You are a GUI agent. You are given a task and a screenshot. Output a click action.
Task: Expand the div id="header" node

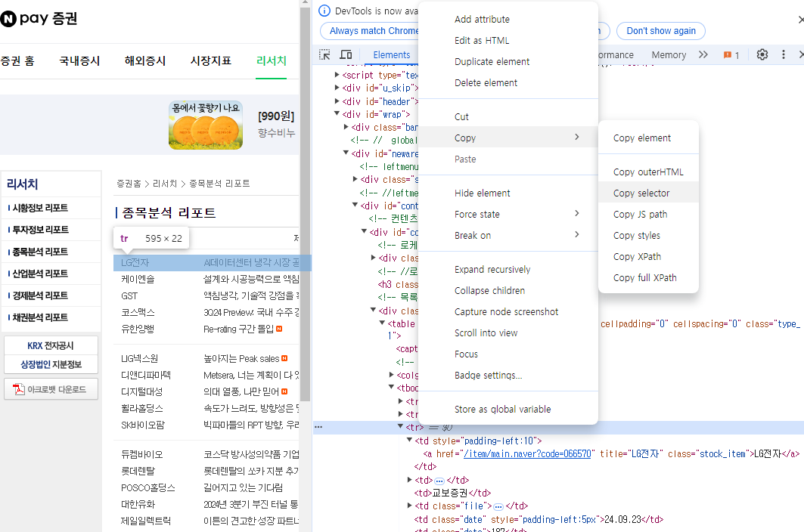coord(337,101)
